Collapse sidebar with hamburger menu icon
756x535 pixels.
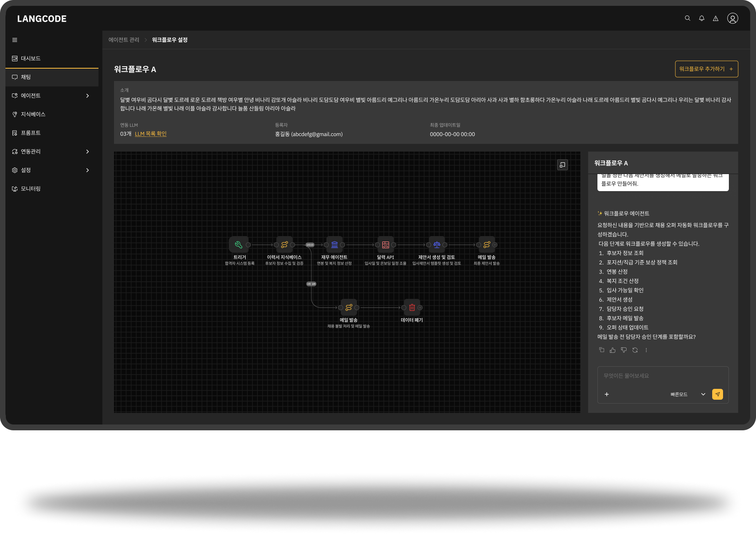pyautogui.click(x=15, y=40)
